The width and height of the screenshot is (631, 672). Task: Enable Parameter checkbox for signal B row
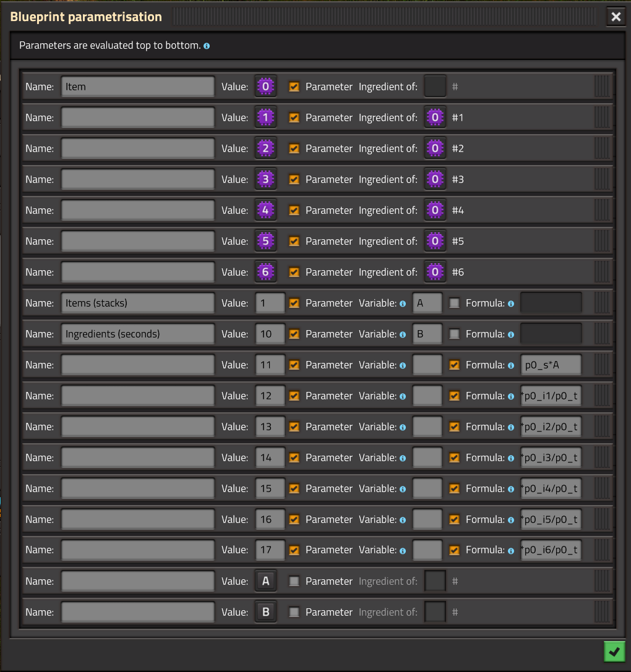(294, 612)
